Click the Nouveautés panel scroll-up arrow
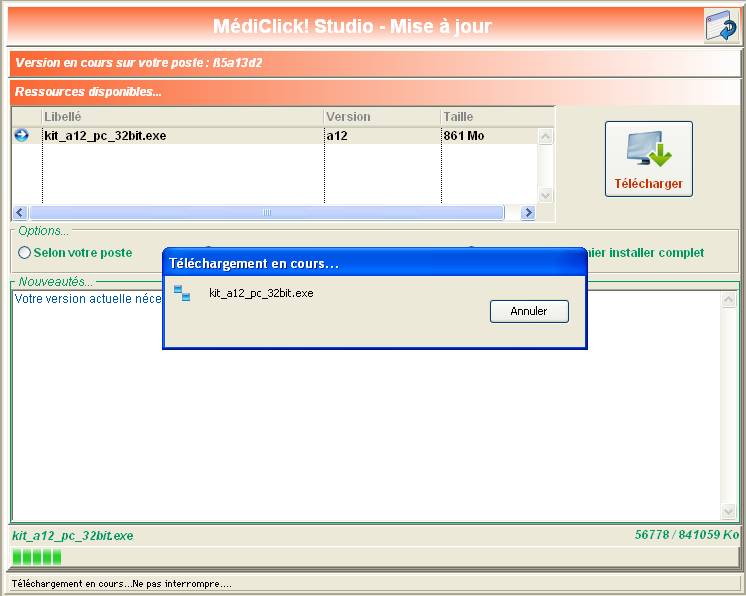Screen dimensions: 746x596 tap(728, 300)
